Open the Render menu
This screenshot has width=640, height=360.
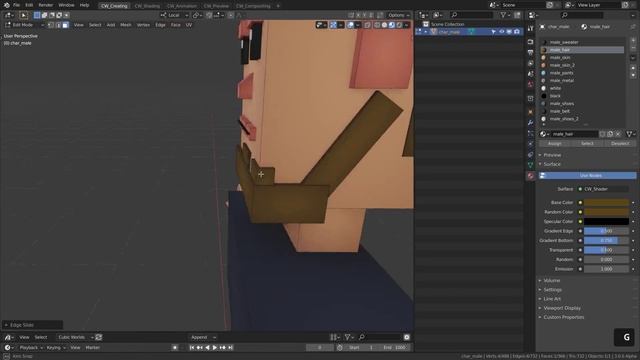point(46,5)
